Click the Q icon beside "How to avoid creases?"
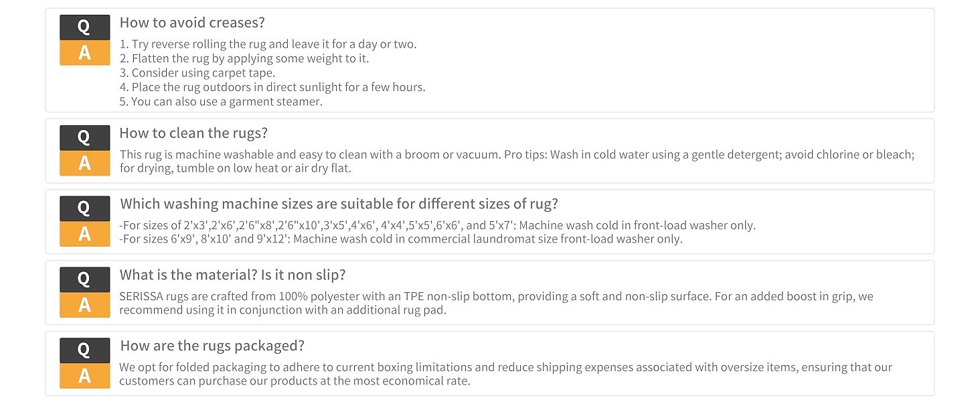Image resolution: width=980 pixels, height=402 pixels. click(x=84, y=27)
